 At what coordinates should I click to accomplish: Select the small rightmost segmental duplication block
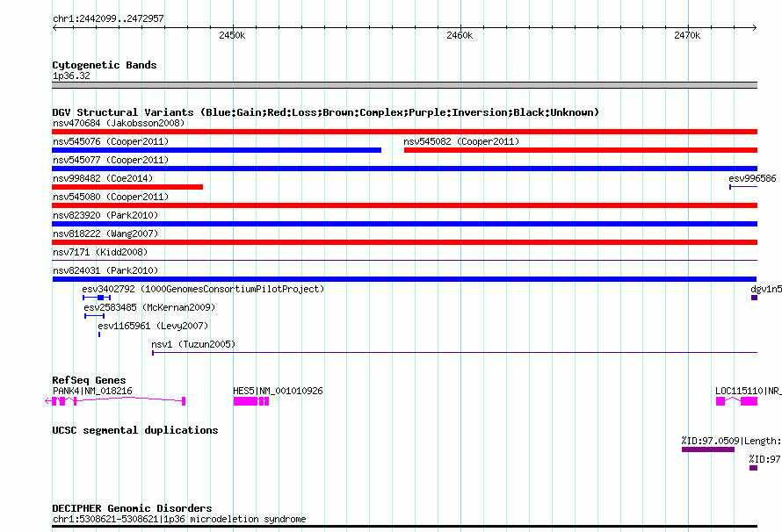(x=753, y=468)
